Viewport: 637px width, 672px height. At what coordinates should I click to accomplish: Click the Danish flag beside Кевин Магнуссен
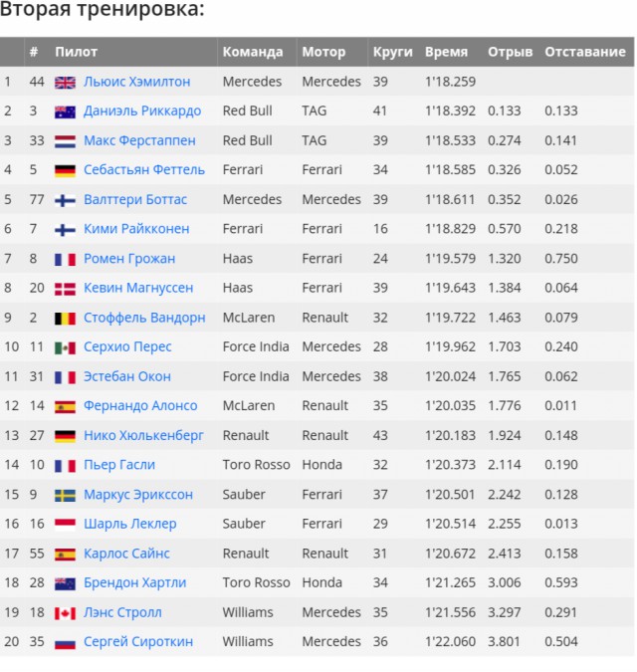[x=65, y=289]
